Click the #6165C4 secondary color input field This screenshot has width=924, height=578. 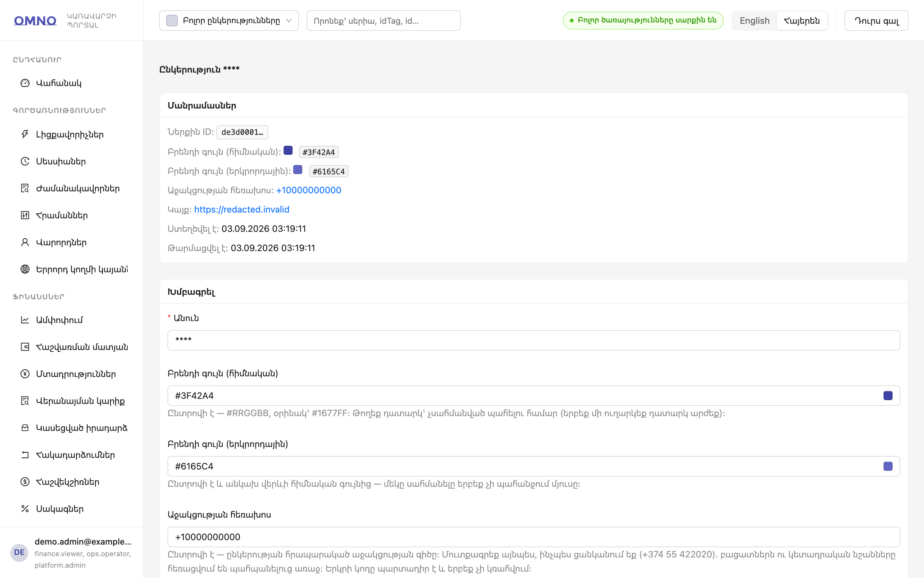pyautogui.click(x=534, y=466)
